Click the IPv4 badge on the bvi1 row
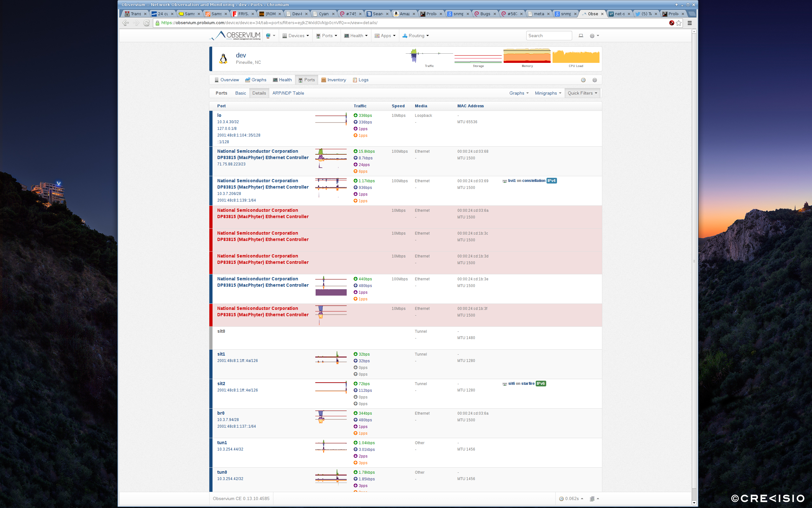Image resolution: width=812 pixels, height=508 pixels. click(552, 181)
